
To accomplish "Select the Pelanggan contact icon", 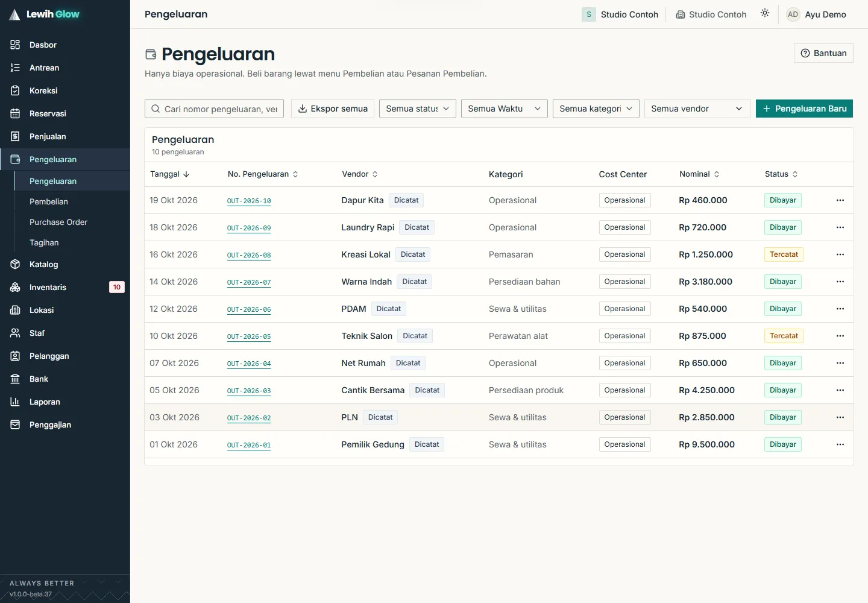I will pos(15,356).
